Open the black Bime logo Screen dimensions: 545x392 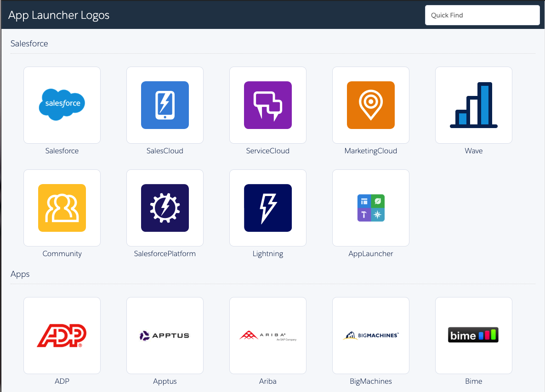tap(473, 335)
